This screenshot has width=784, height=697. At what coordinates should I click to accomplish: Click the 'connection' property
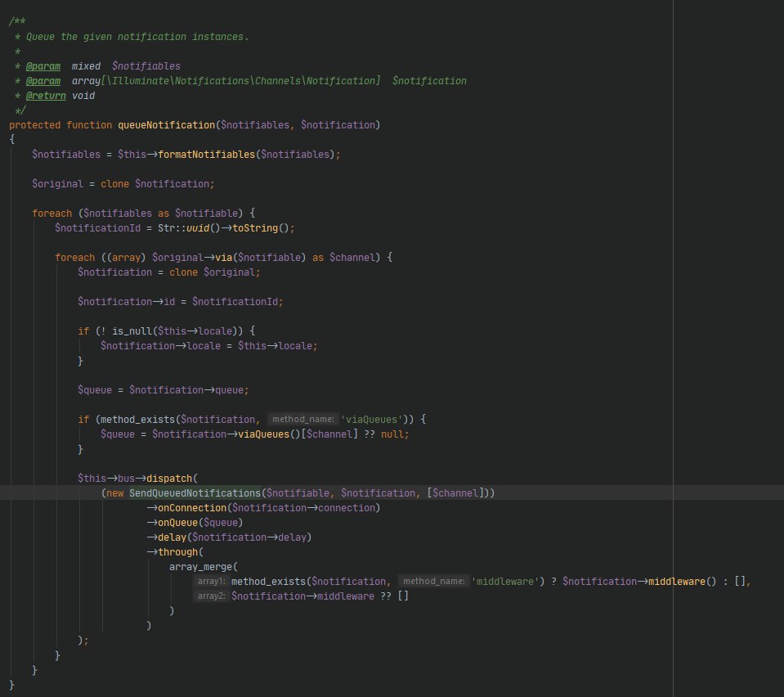[346, 508]
